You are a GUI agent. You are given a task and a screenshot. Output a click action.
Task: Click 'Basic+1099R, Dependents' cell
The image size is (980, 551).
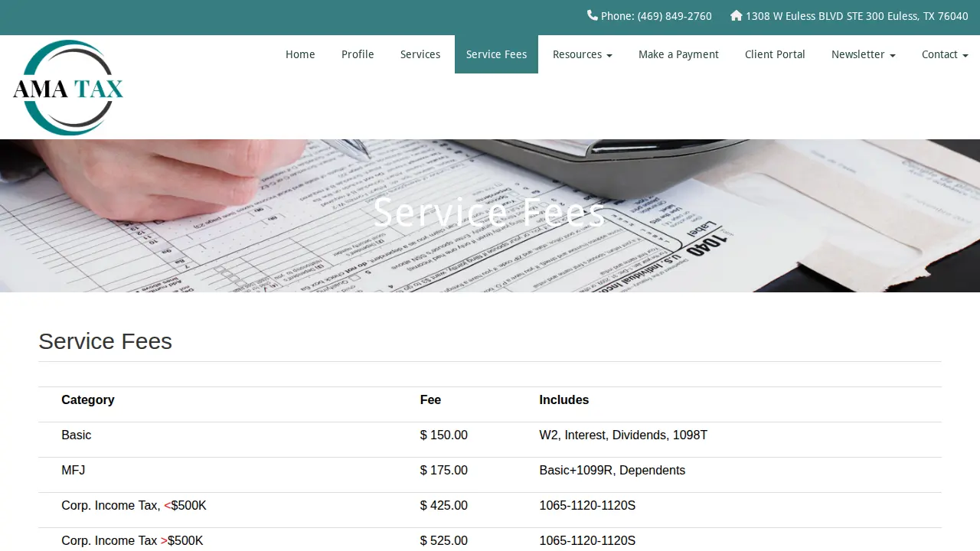click(x=612, y=470)
